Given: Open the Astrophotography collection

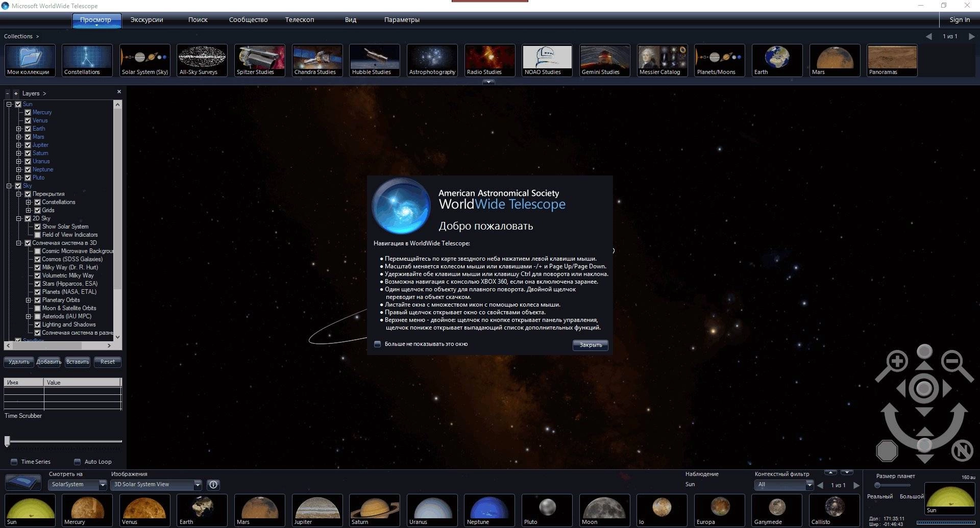Looking at the screenshot, I should point(432,60).
